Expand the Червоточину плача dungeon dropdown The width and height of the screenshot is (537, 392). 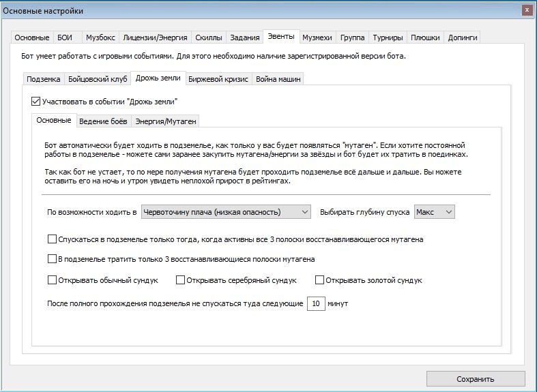226,212
